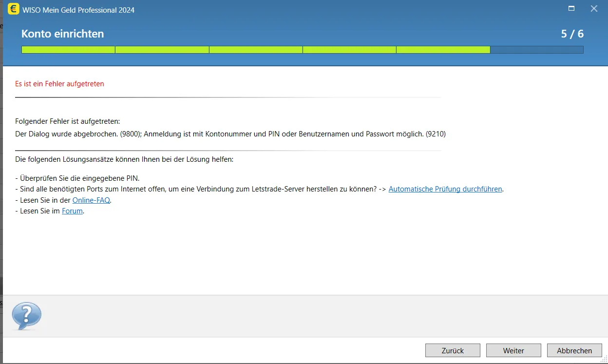Click the 5 / 6 step counter
608x364 pixels.
coord(572,34)
